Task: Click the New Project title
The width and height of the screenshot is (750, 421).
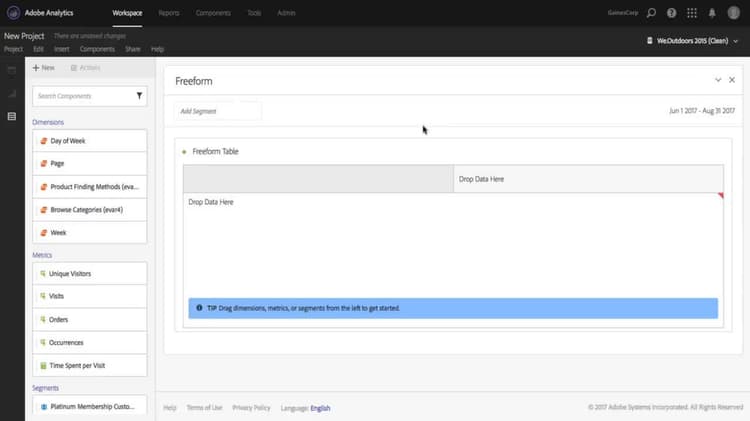Action: pos(24,36)
